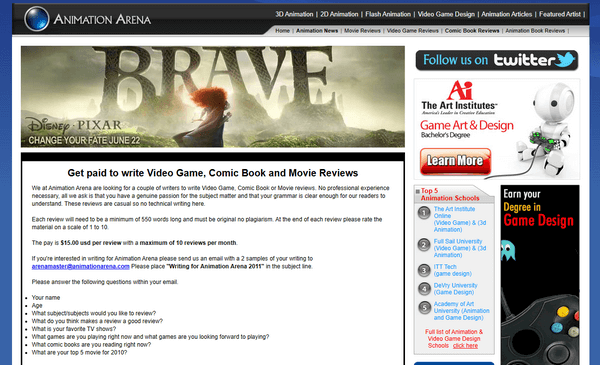Click the 'Get paid to write' heading
Screen dimensions: 600x365
coord(213,173)
